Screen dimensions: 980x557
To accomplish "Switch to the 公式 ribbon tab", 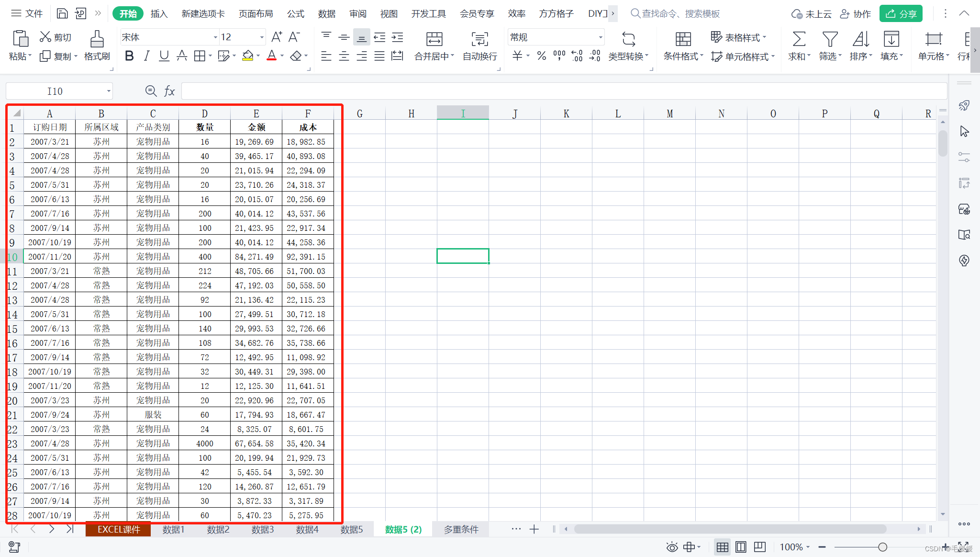I will (295, 13).
